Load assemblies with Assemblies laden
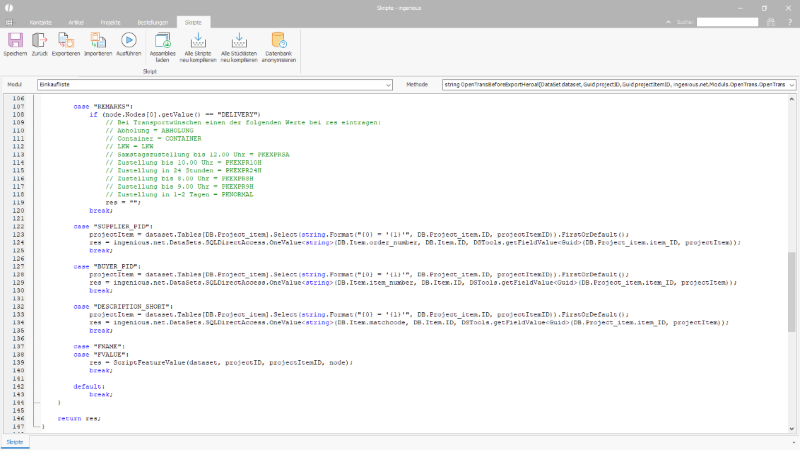Screen dimensions: 800x450 [162, 47]
